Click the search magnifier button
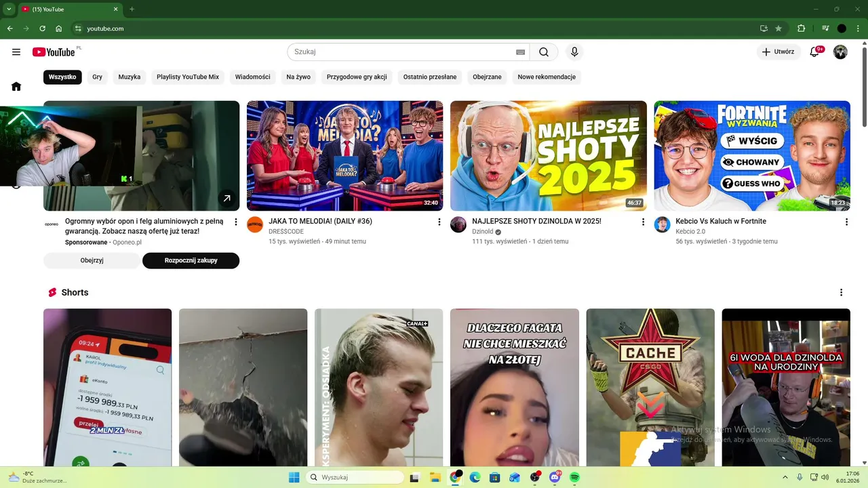The height and width of the screenshot is (488, 868). click(544, 52)
